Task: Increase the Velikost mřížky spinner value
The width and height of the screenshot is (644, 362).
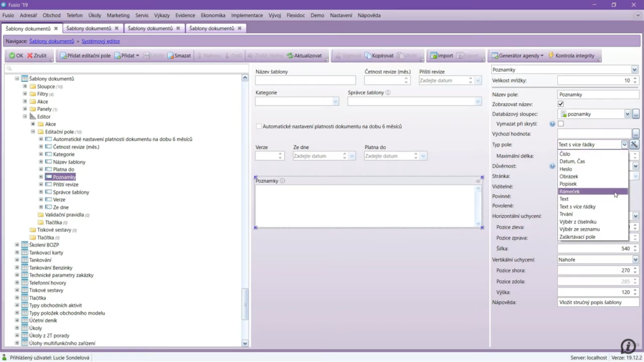Action: coord(635,79)
